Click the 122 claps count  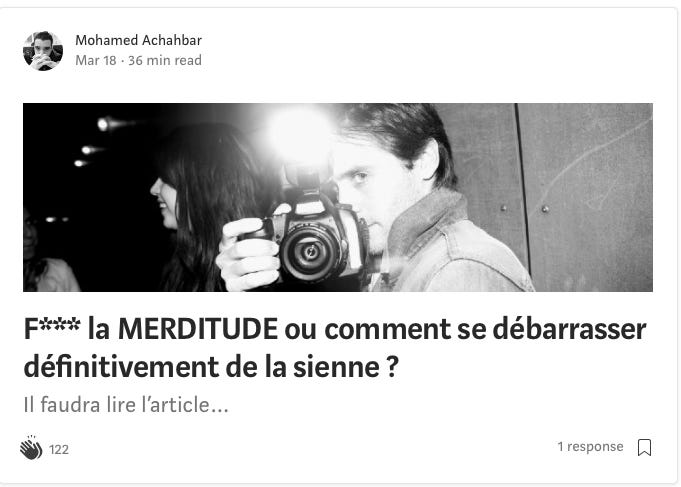tap(59, 449)
